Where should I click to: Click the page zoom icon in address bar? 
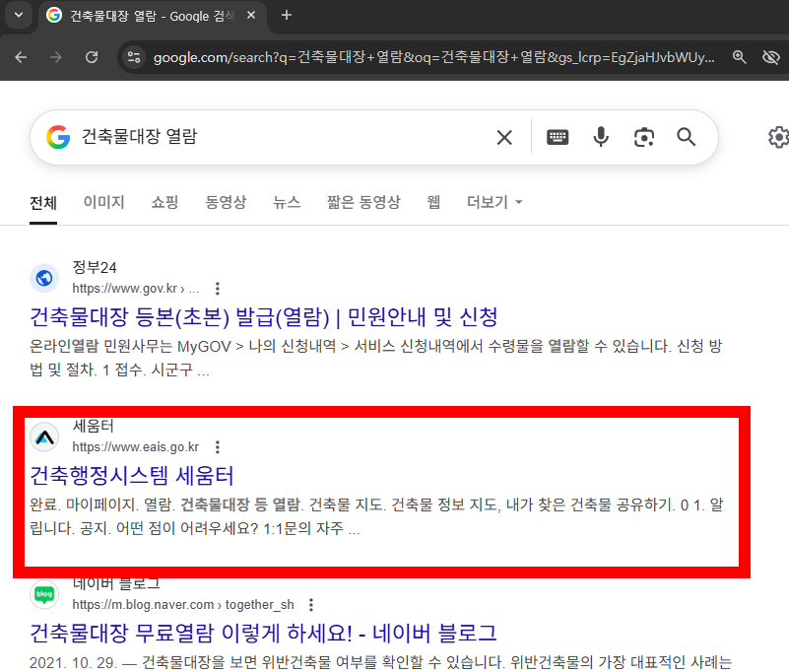740,57
